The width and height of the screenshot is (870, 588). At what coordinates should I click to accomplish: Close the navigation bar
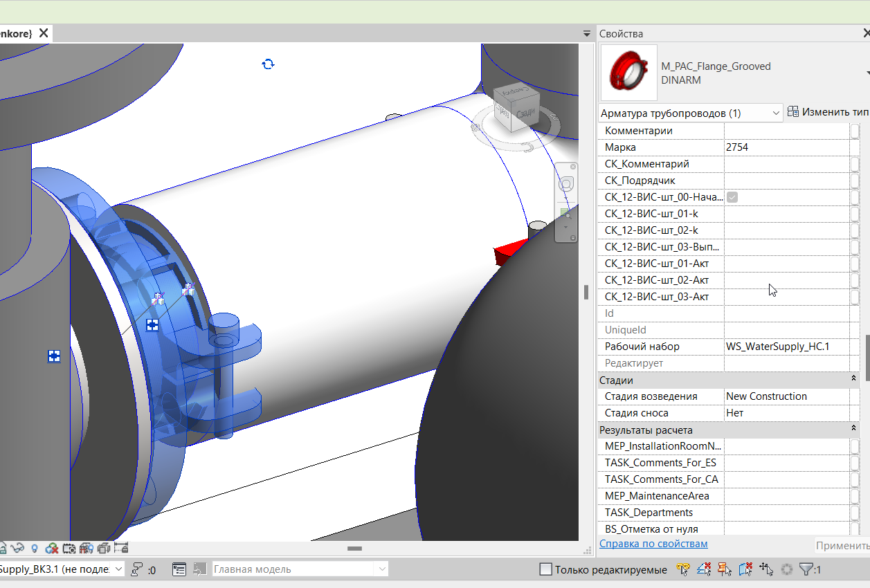pos(573,167)
